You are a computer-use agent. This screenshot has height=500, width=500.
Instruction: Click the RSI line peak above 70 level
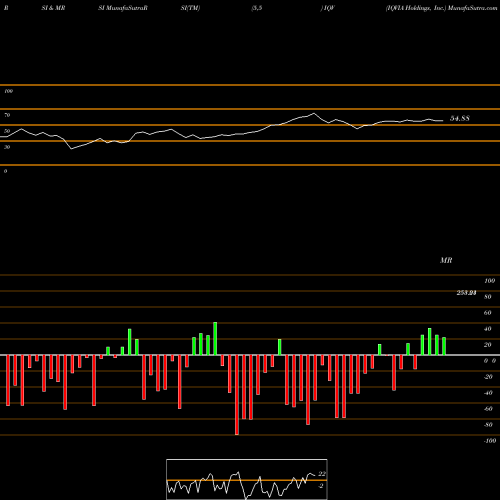pyautogui.click(x=314, y=114)
